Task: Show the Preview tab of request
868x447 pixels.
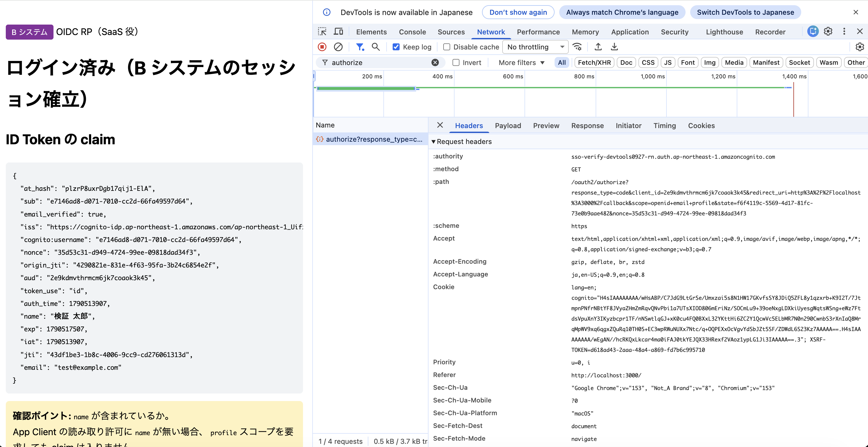Action: (x=546, y=125)
